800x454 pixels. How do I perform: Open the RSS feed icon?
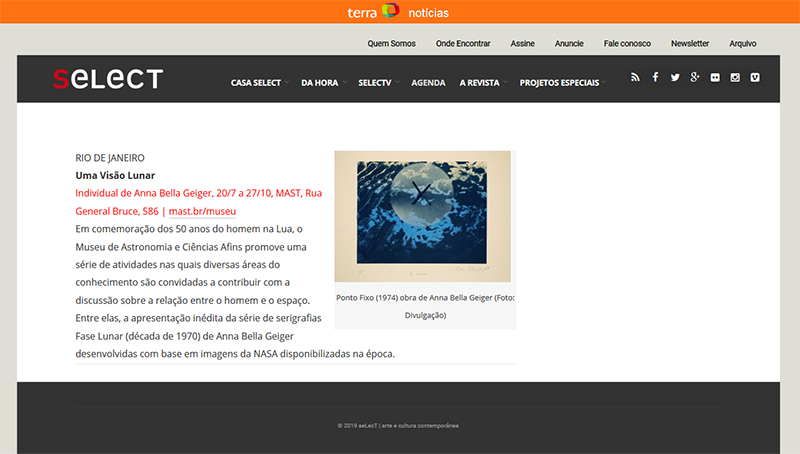pyautogui.click(x=635, y=78)
